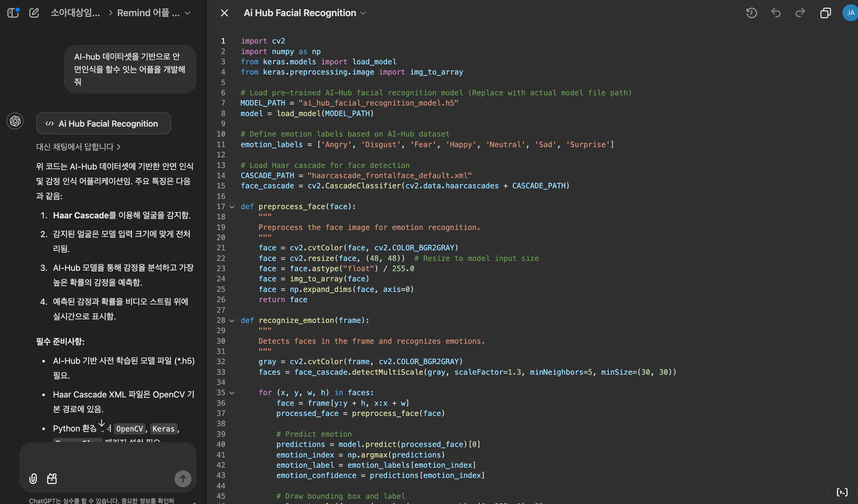Click the cv2.resize line 22
Screen dimensions: 858x504
[x=398, y=258]
